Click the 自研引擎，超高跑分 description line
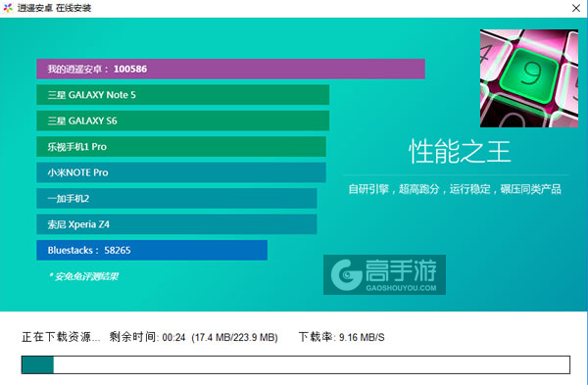Image resolution: width=588 pixels, height=385 pixels. coord(455,189)
